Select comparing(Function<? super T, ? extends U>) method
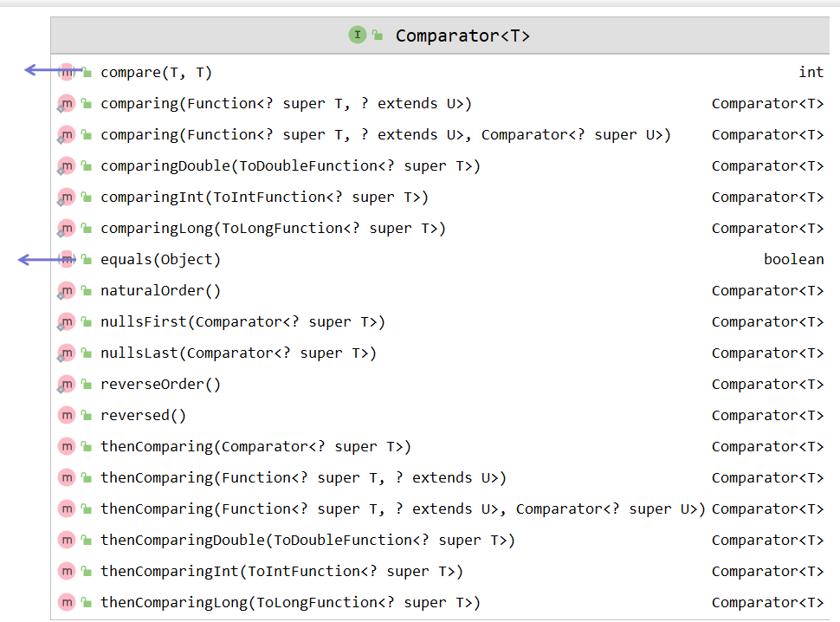Screen dimensions: 840x622 tap(286, 103)
